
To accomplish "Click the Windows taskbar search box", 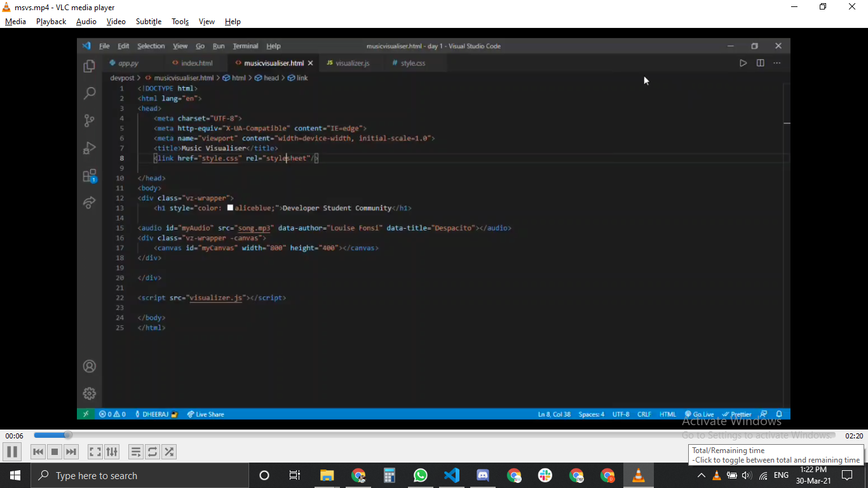I will [140, 475].
